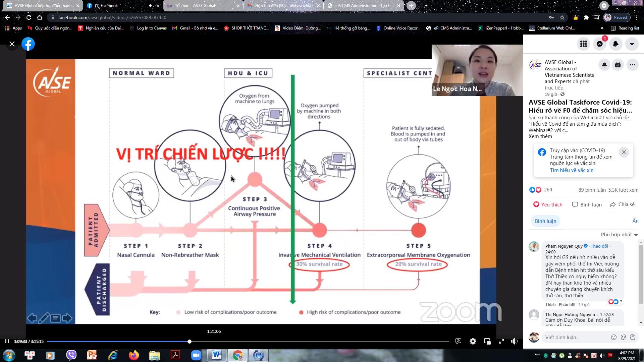Click the Tìm hiểu về vắc xin link
644x362 pixels.
pyautogui.click(x=572, y=170)
